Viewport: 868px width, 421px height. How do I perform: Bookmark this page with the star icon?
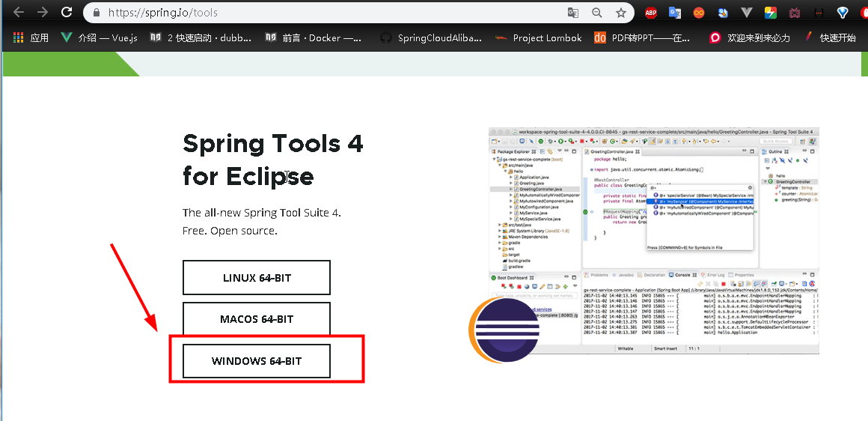tap(621, 13)
